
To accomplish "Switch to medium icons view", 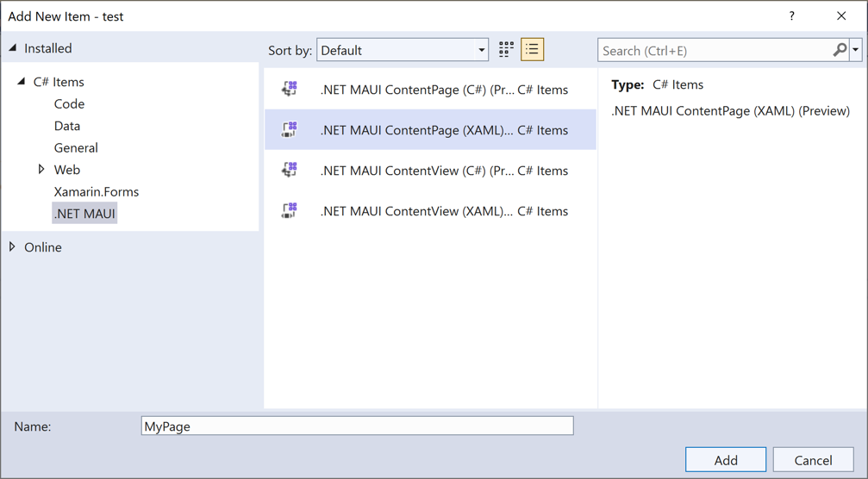I will [506, 50].
